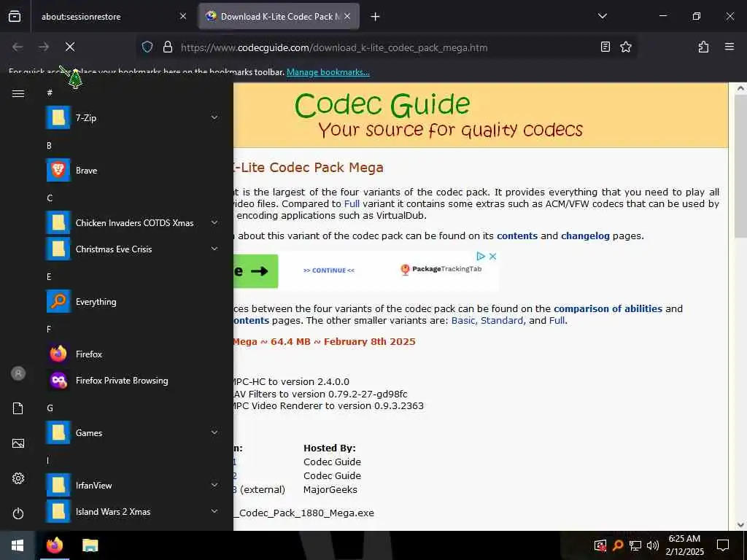Open the Everything tray icon
747x560 pixels.
coord(618,545)
